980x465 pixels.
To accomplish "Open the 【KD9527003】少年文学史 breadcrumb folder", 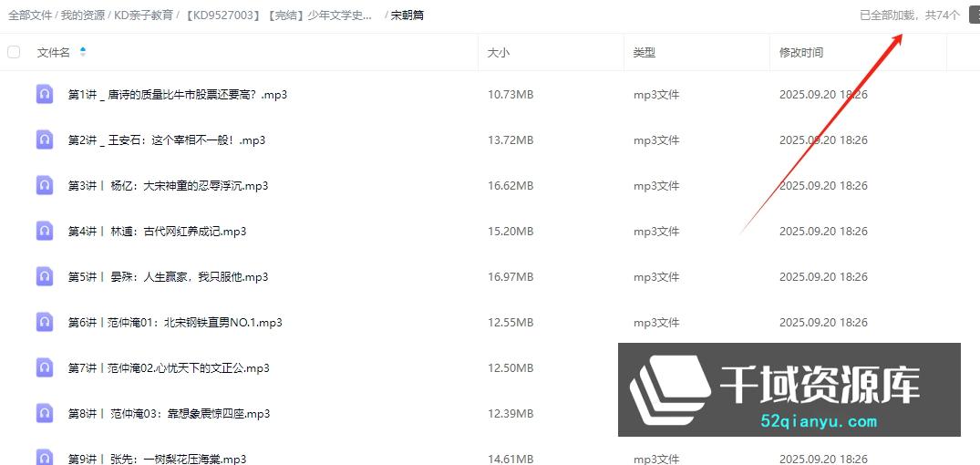I will pos(279,15).
